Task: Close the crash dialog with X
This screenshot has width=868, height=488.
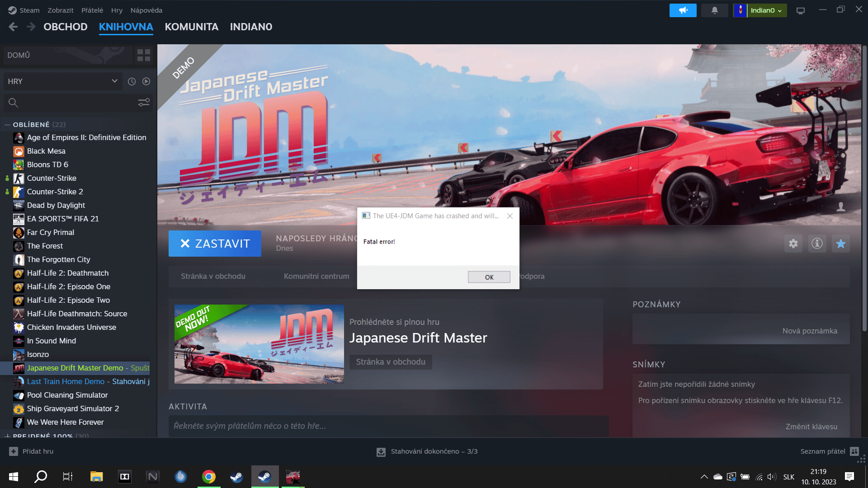Action: 510,216
